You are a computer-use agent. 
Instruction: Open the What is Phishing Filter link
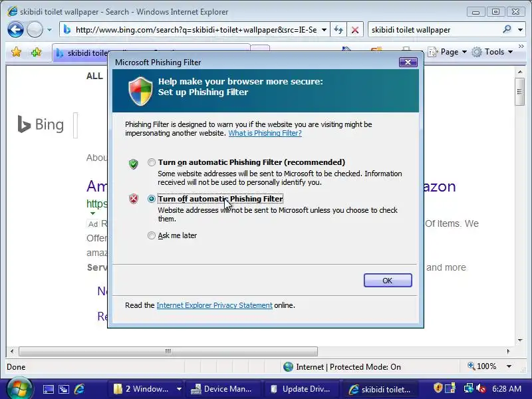pyautogui.click(x=265, y=133)
